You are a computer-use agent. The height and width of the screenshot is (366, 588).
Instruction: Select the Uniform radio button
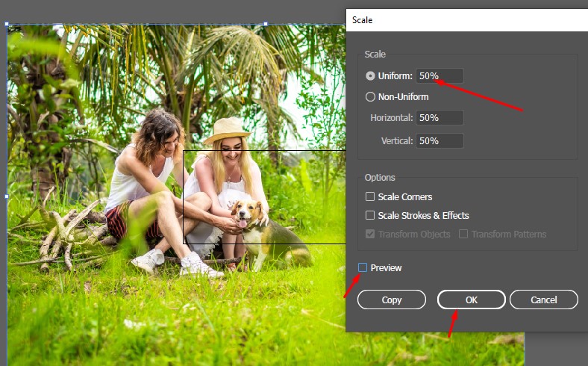370,76
